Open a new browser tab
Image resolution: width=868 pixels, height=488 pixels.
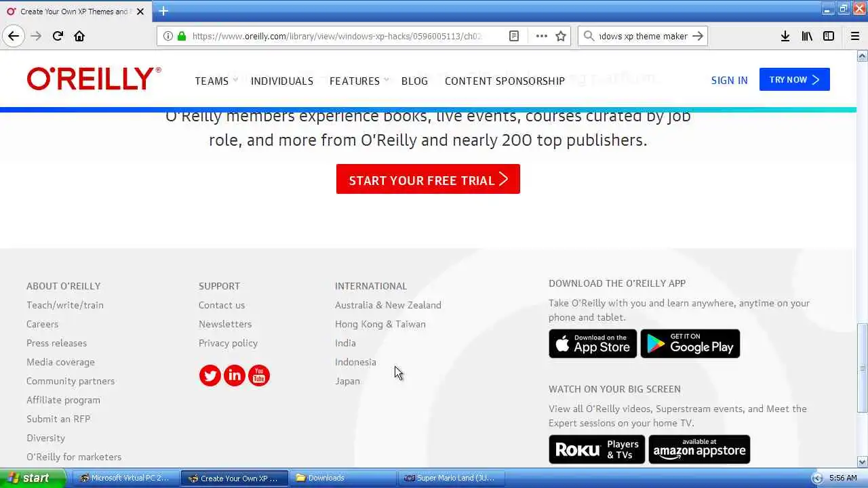coord(163,11)
